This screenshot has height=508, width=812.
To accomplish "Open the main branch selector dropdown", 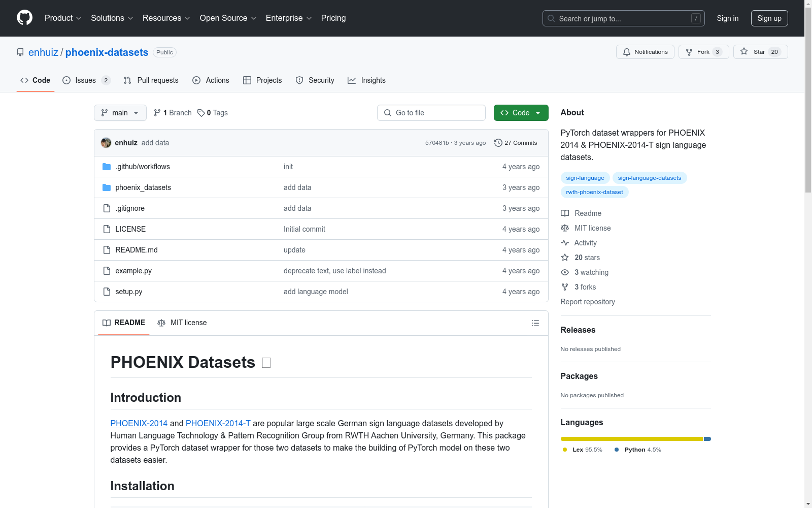I will click(x=120, y=113).
